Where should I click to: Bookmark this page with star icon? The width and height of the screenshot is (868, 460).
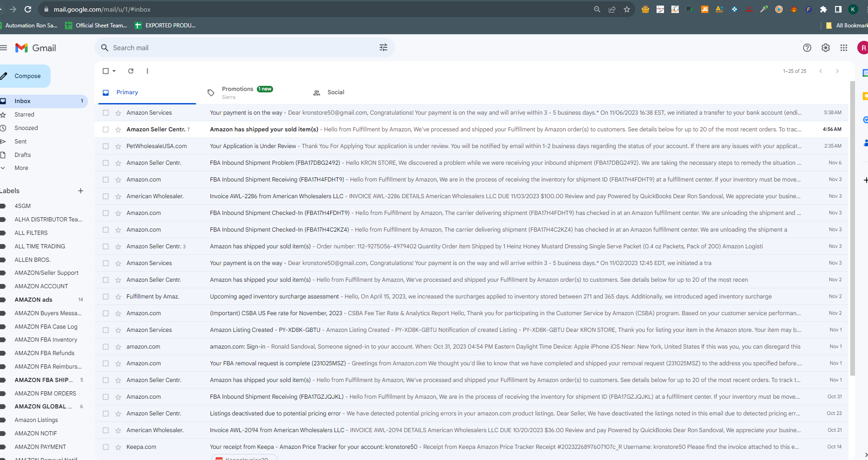tap(627, 9)
